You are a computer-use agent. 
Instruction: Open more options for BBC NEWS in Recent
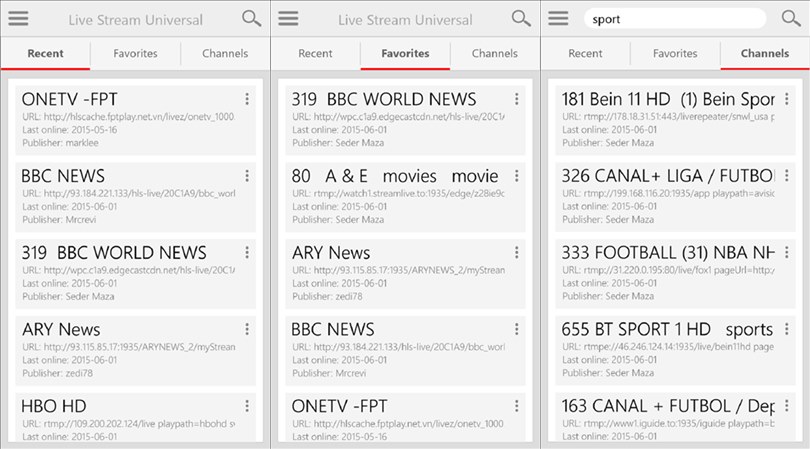pos(247,176)
